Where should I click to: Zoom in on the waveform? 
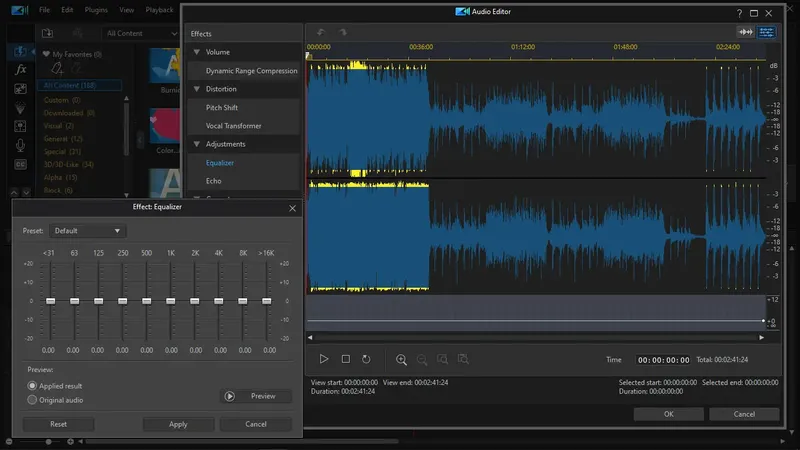click(401, 359)
